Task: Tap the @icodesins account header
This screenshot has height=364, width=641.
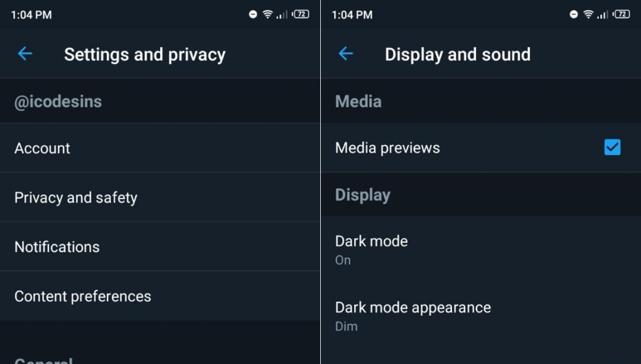Action: (x=58, y=102)
